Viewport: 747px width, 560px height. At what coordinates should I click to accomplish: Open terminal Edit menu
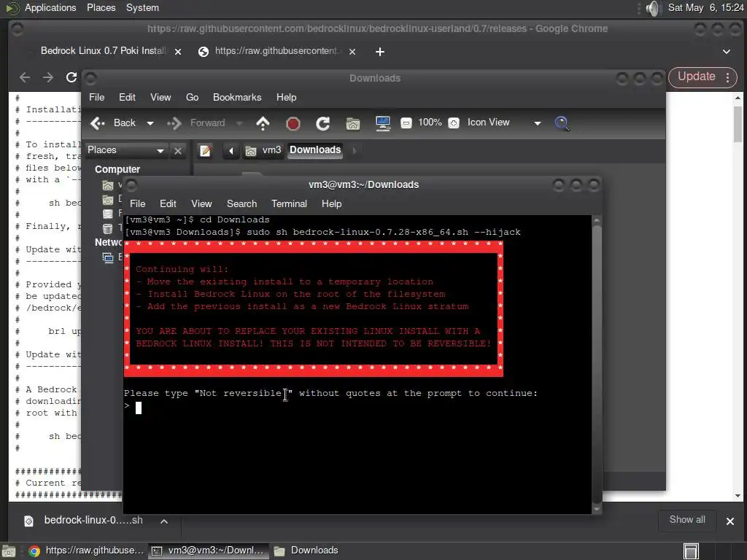coord(168,204)
